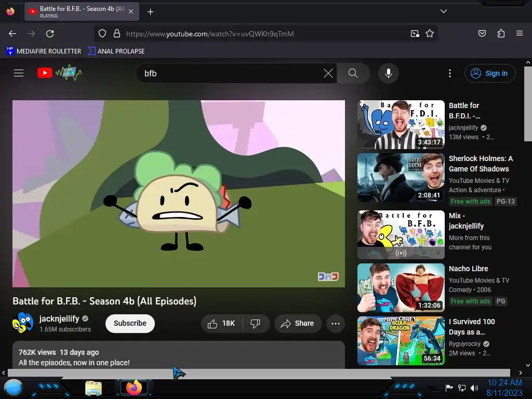Open the network tray icon
Viewport: 532px width, 399px height.
pyautogui.click(x=462, y=388)
